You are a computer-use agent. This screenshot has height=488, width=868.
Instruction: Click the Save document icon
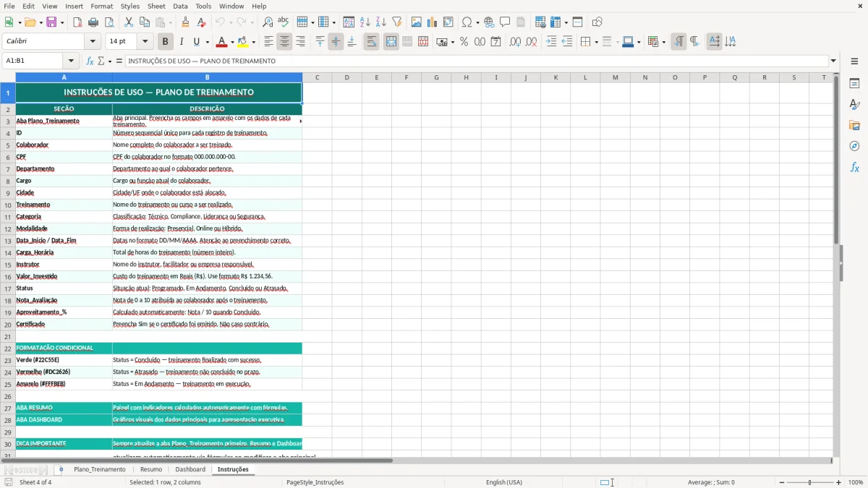click(x=51, y=22)
